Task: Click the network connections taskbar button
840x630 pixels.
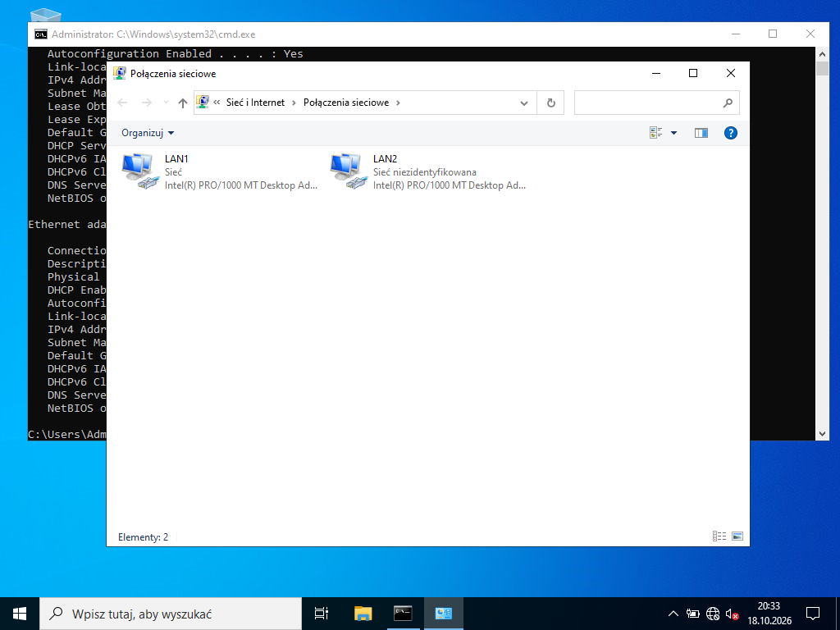Action: coord(444,614)
